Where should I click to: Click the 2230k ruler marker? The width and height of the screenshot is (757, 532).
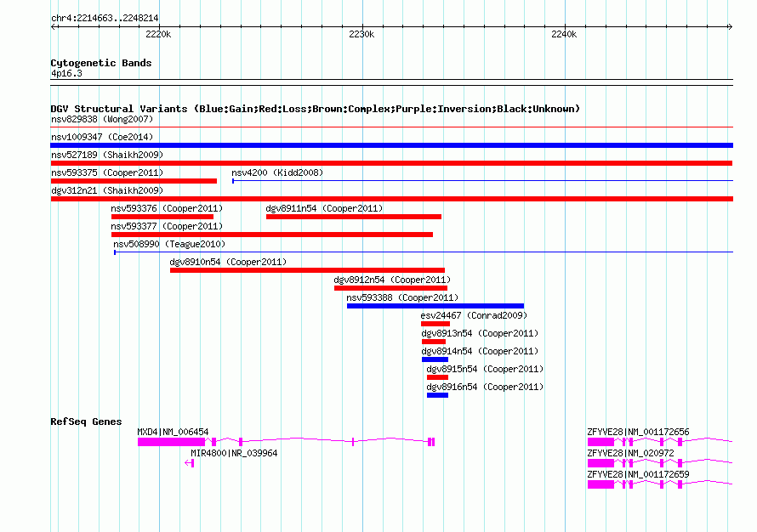point(361,34)
